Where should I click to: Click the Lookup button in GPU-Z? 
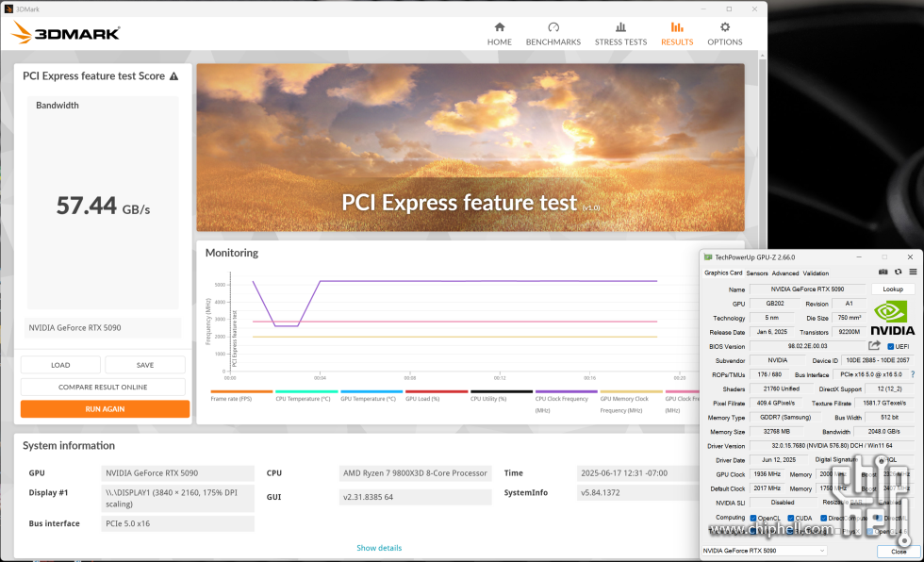tap(893, 289)
